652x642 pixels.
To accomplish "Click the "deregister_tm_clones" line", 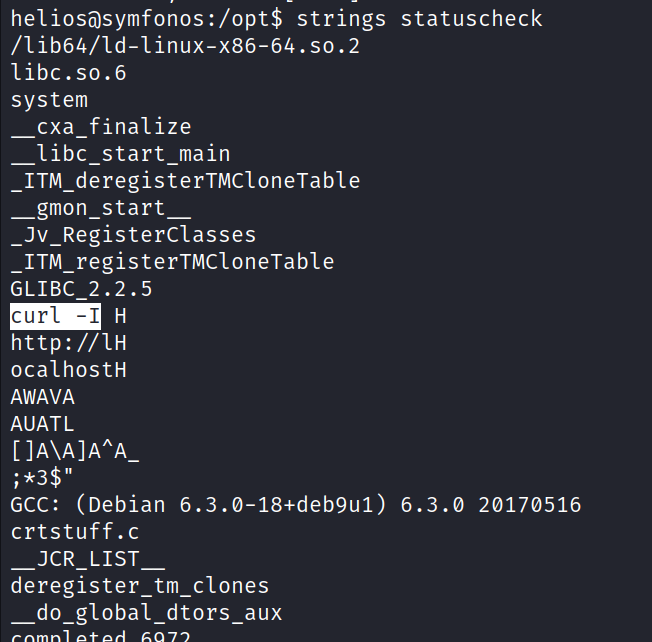I will point(139,586).
